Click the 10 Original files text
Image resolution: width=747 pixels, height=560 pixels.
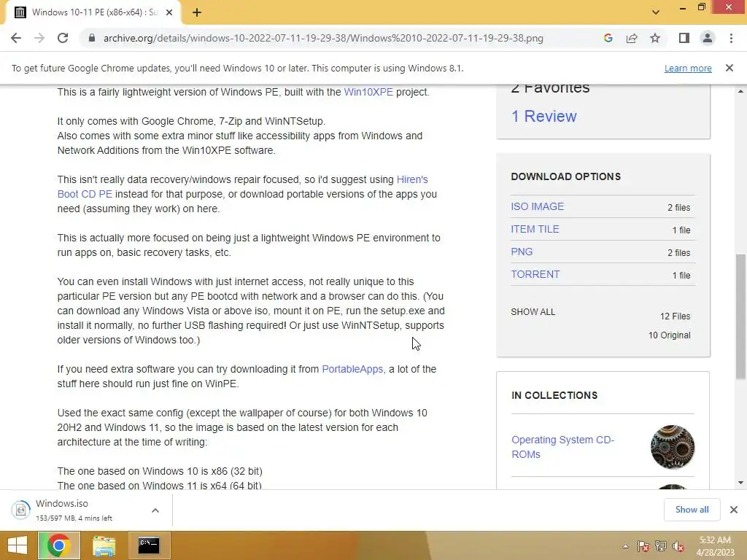tap(669, 335)
